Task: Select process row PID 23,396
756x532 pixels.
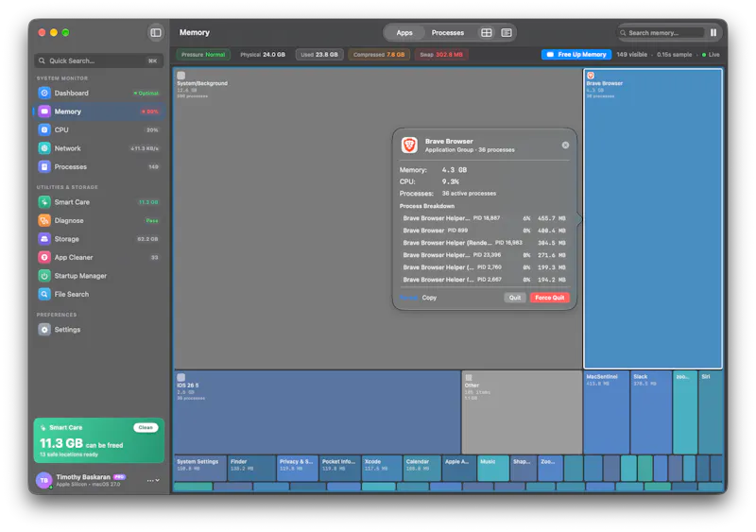Action: click(x=484, y=255)
